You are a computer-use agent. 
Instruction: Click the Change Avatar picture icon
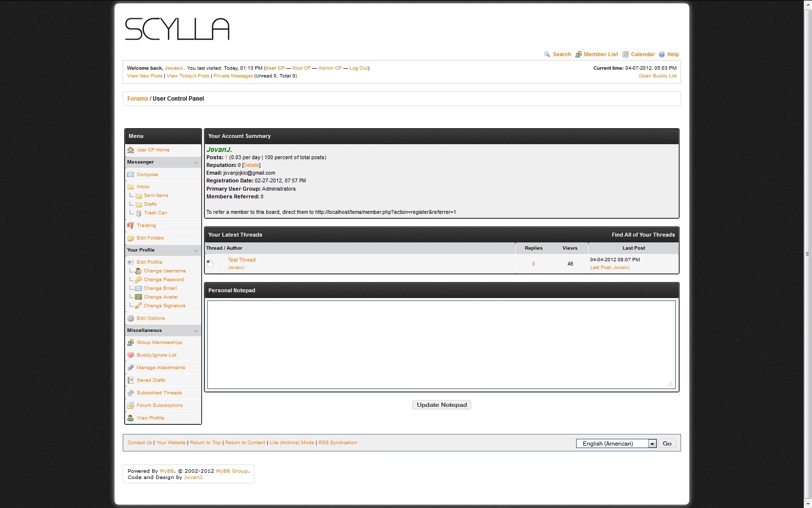pyautogui.click(x=138, y=297)
